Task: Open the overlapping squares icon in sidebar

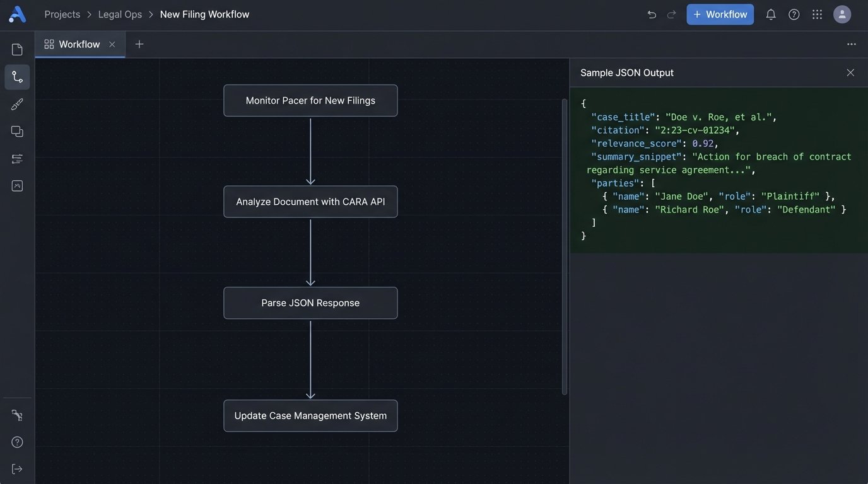Action: coord(17,131)
